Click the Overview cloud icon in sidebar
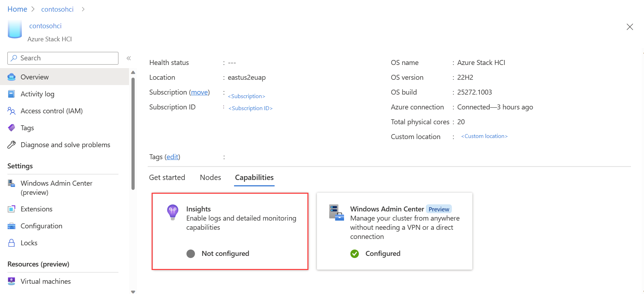The width and height of the screenshot is (644, 294). (x=12, y=77)
